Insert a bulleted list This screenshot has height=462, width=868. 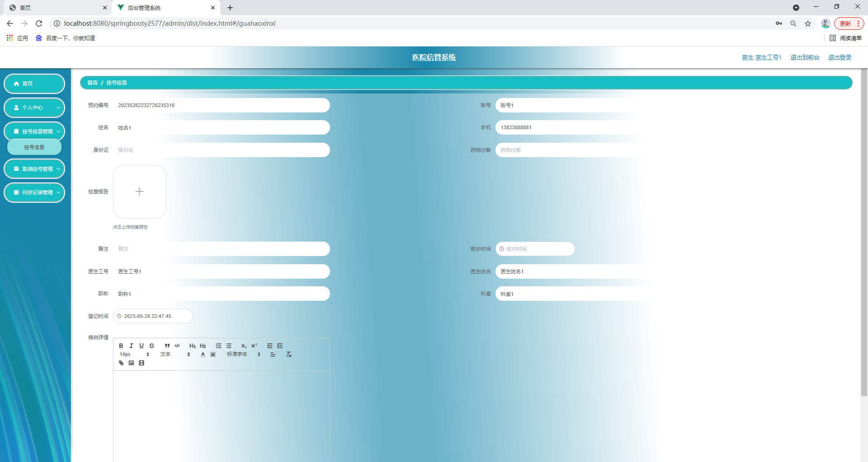tap(229, 346)
